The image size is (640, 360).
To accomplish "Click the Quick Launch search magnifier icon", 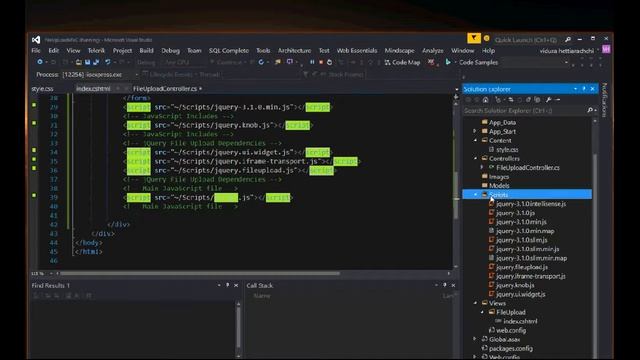I will [x=568, y=40].
